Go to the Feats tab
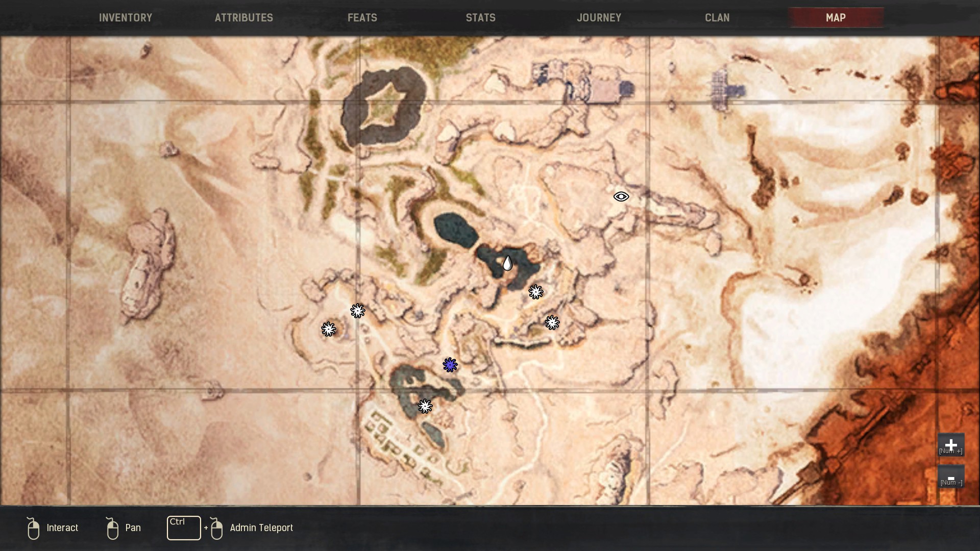This screenshot has height=551, width=980. [x=362, y=18]
